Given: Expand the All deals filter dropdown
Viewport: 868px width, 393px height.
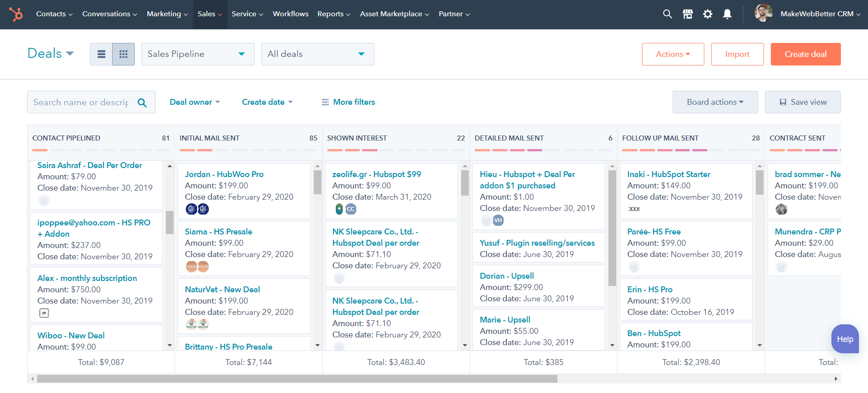Looking at the screenshot, I should pyautogui.click(x=317, y=54).
